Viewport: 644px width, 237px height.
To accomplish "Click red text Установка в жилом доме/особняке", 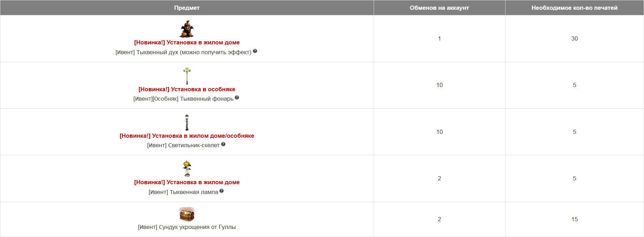I will pyautogui.click(x=187, y=136).
